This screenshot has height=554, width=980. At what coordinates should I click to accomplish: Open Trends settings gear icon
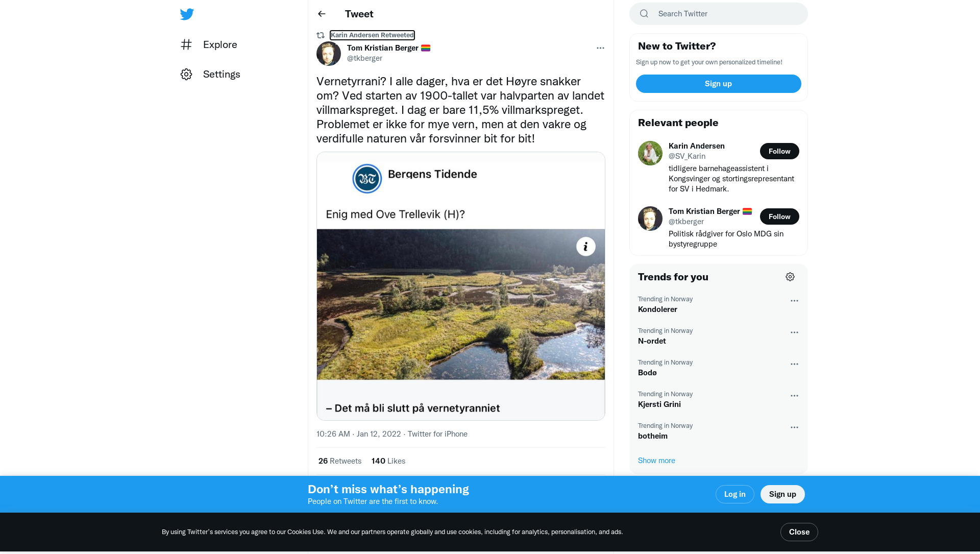pos(790,277)
